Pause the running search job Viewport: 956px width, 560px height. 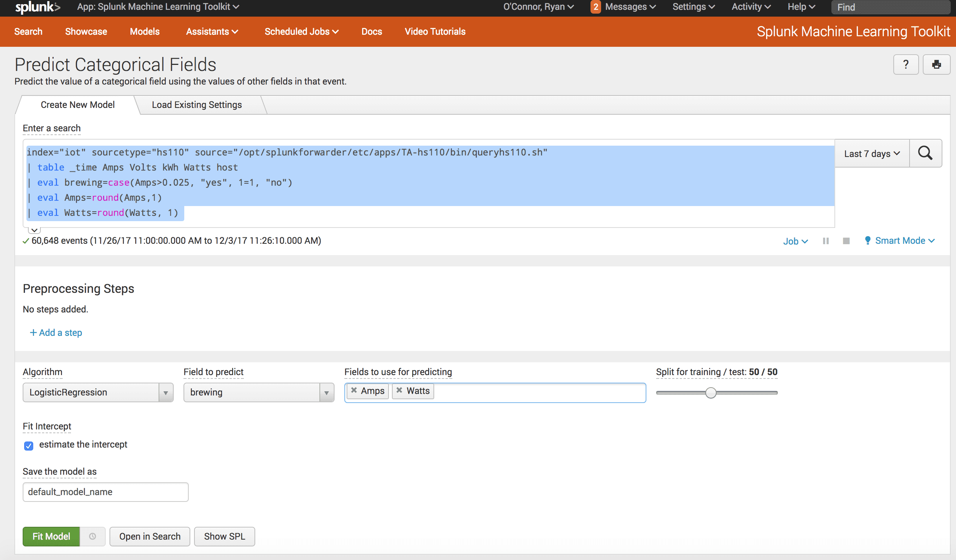tap(826, 241)
